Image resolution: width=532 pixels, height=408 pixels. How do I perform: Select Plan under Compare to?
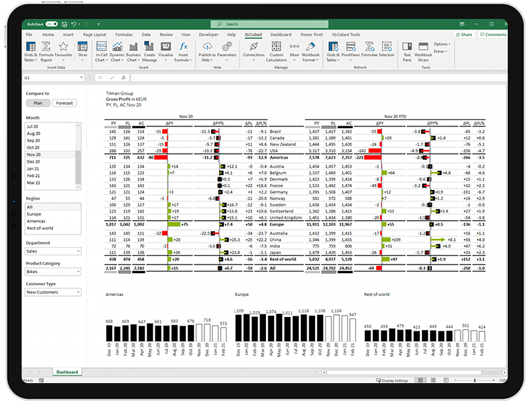[x=38, y=103]
